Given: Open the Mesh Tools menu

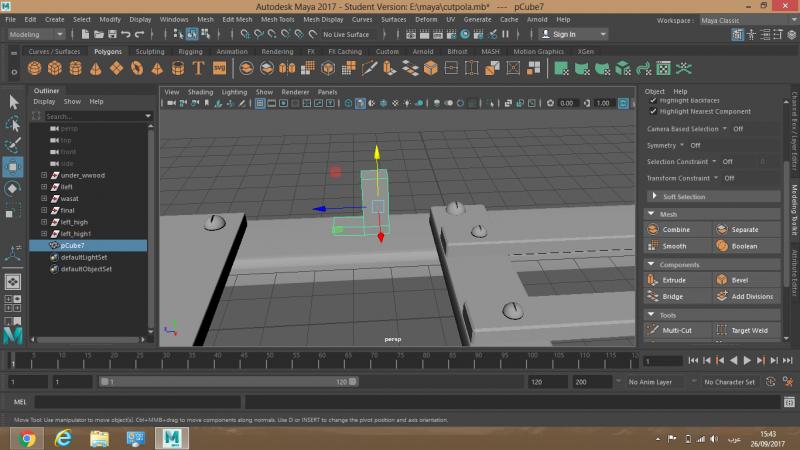Looking at the screenshot, I should 278,19.
